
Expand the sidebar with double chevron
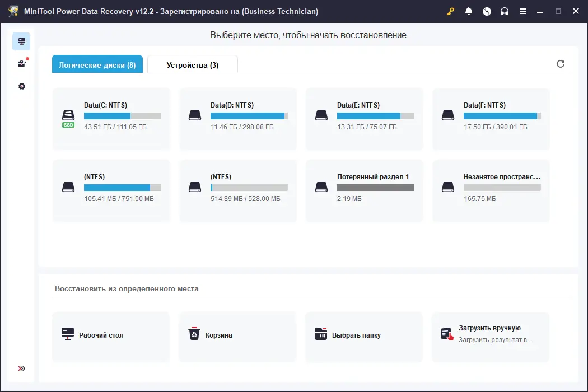(x=22, y=368)
